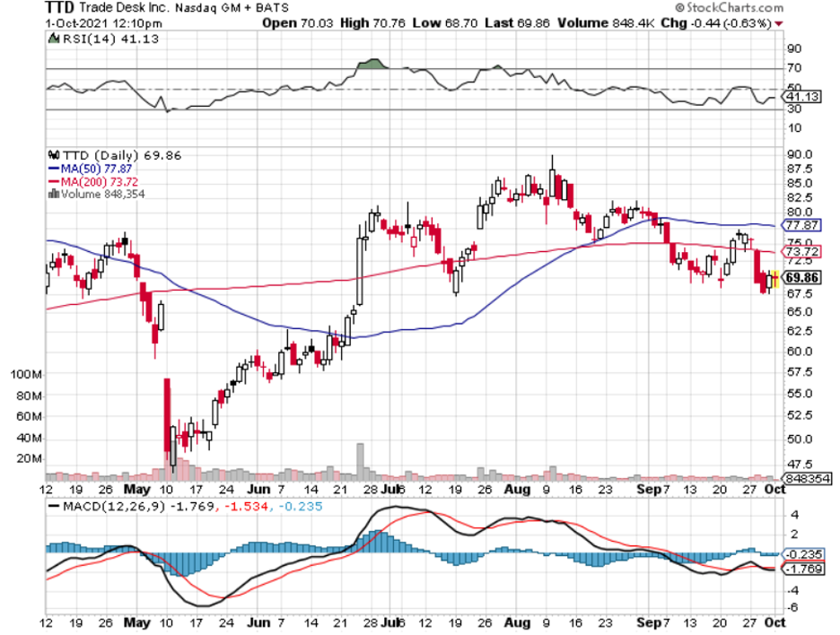840x635 pixels.
Task: Click the red down-arrow change indicator
Action: point(779,24)
